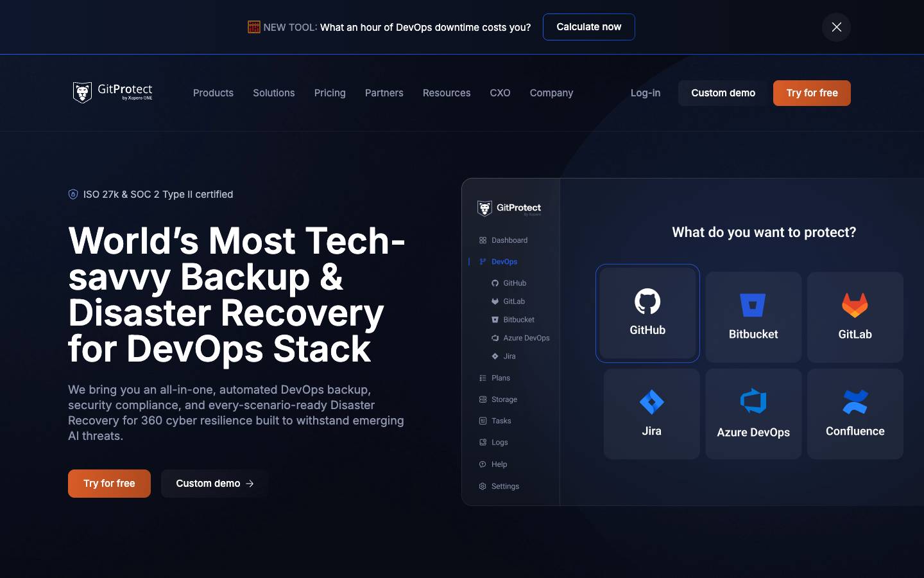Click 'ISO 27k & SOC 2 Type II certified' text

158,195
